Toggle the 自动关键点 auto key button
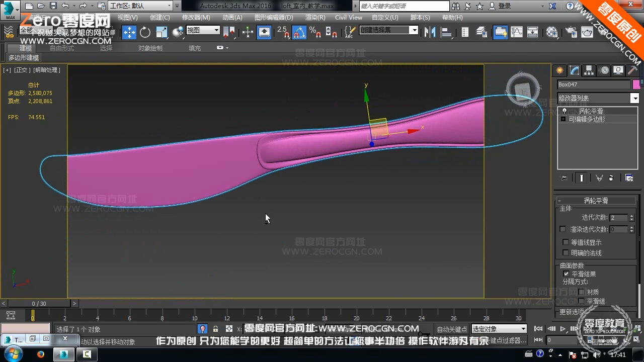Viewport: 644px width, 362px height. (x=452, y=329)
